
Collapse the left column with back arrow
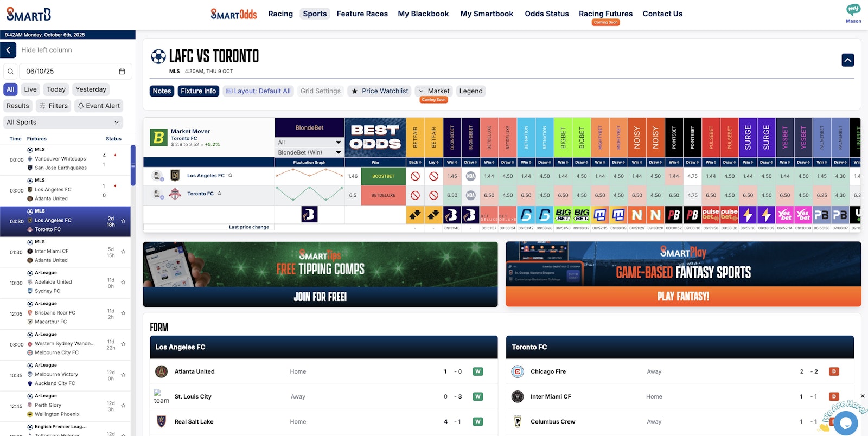click(8, 50)
